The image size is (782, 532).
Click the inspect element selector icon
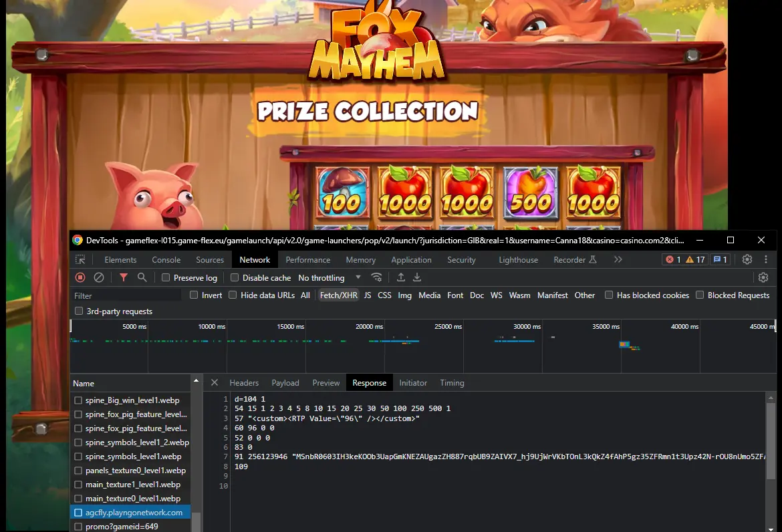tap(80, 260)
